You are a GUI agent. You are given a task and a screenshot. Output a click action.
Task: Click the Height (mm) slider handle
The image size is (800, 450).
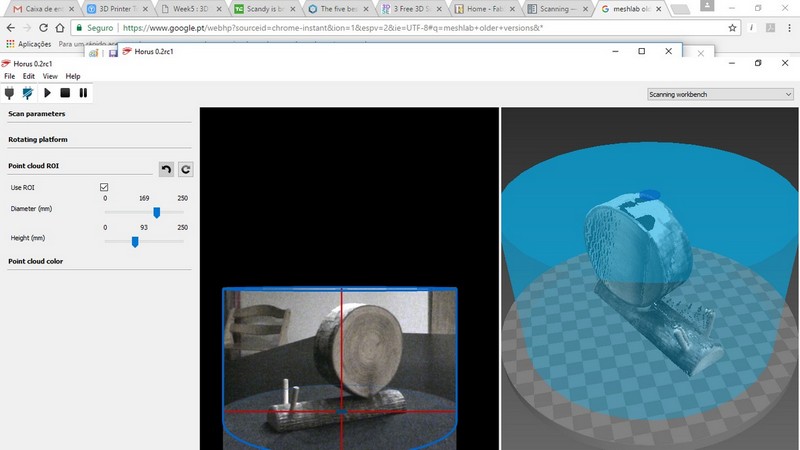pos(135,241)
